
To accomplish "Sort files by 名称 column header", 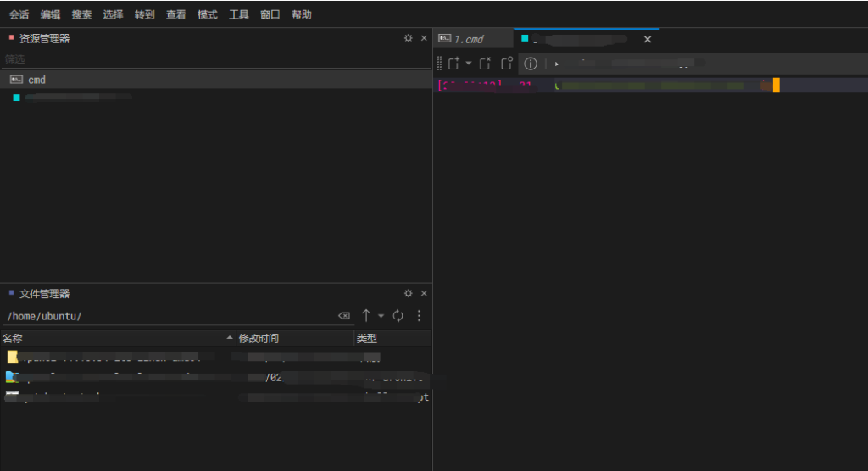I will [117, 338].
